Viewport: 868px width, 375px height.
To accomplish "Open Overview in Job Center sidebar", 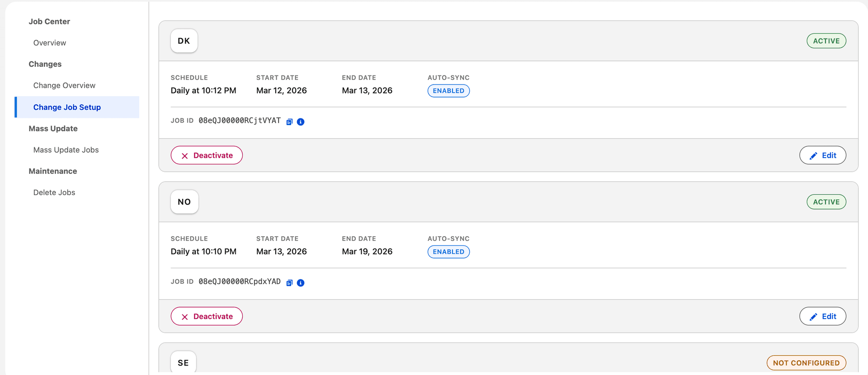I will [x=50, y=42].
